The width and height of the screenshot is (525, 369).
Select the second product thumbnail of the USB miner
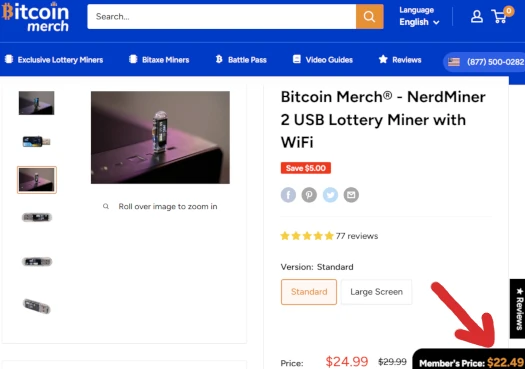[x=36, y=141]
